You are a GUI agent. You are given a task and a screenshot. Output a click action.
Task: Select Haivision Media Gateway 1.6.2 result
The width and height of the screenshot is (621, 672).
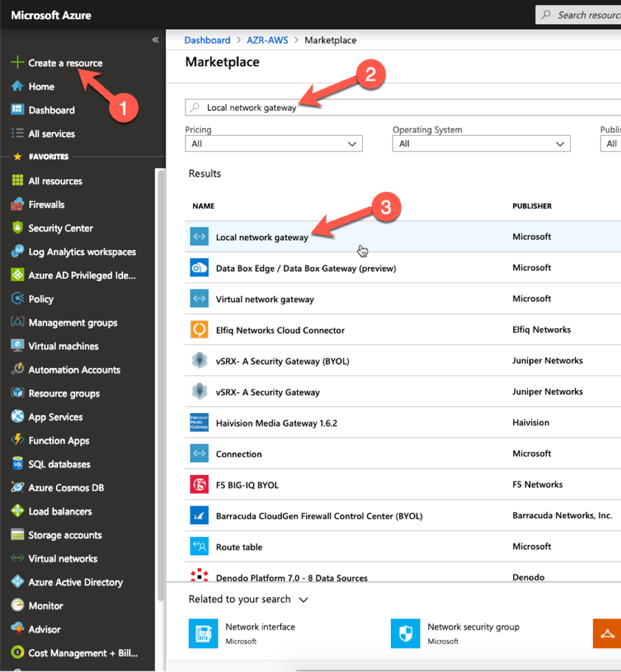(403, 422)
